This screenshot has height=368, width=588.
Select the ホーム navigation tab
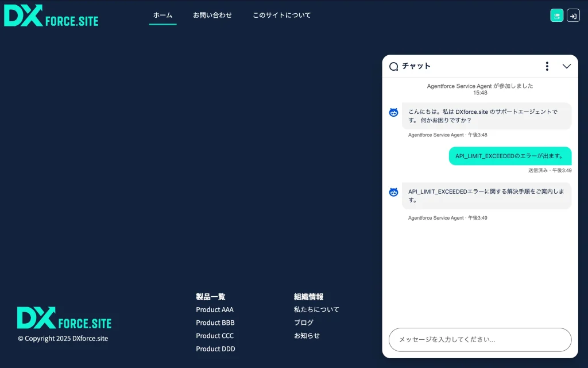pos(163,16)
